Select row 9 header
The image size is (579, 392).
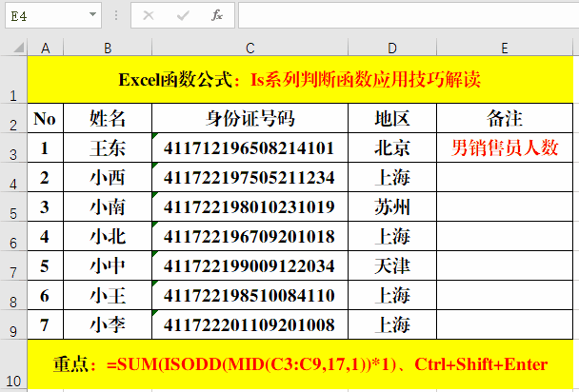pos(13,324)
